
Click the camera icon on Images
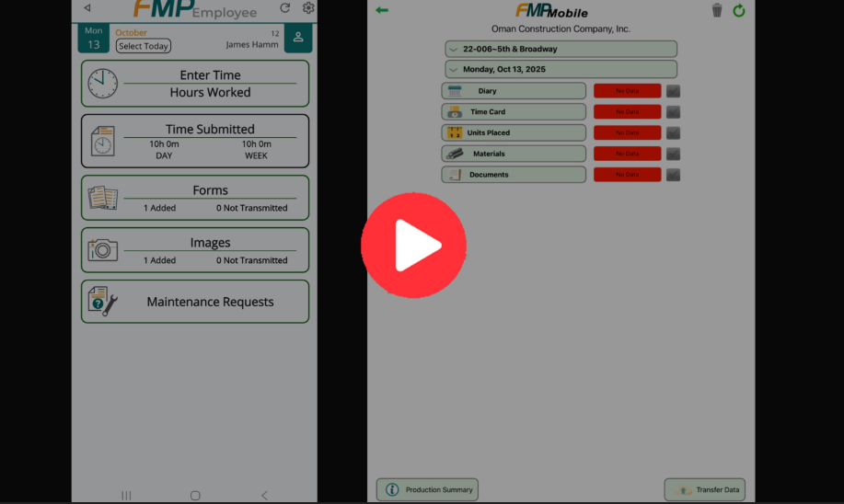(x=102, y=250)
